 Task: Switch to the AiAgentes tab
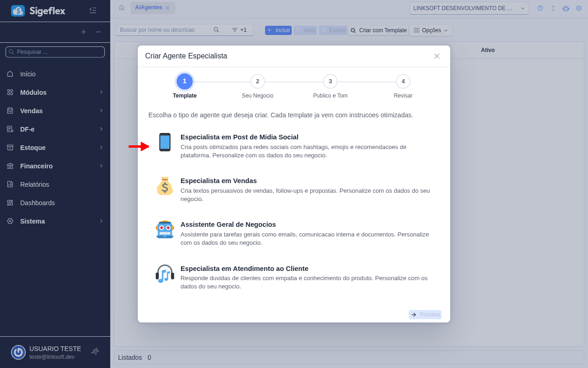pyautogui.click(x=148, y=8)
